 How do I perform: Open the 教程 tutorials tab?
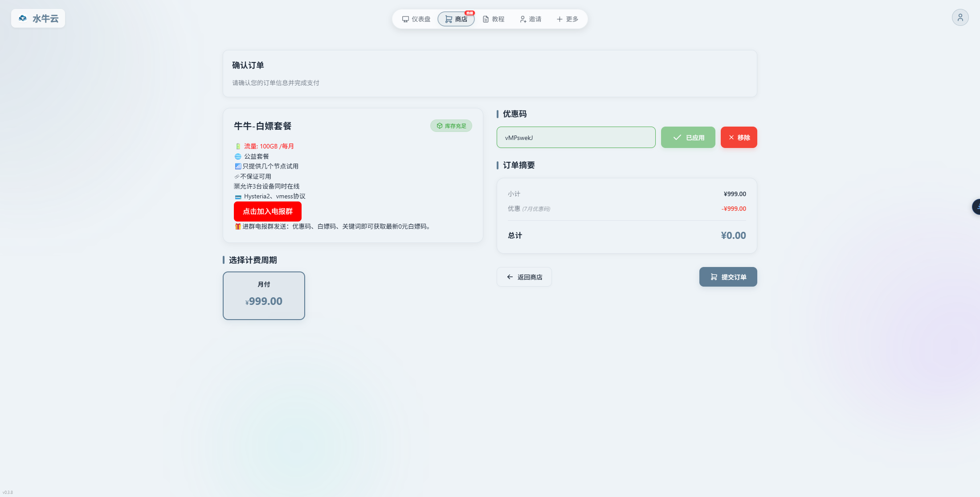[494, 19]
